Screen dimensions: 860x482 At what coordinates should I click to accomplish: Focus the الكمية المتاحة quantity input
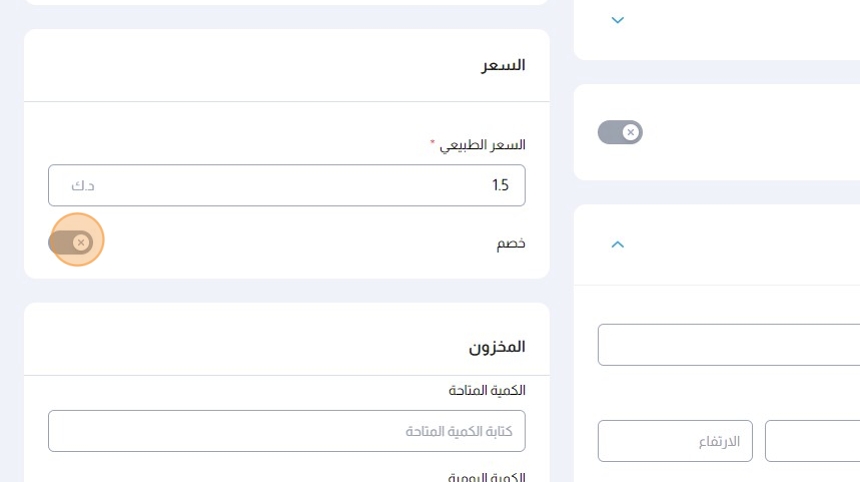pyautogui.click(x=286, y=431)
